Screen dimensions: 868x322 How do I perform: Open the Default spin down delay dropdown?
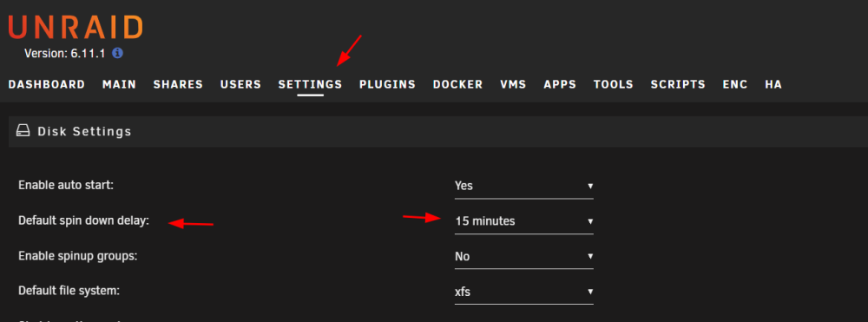tap(523, 221)
